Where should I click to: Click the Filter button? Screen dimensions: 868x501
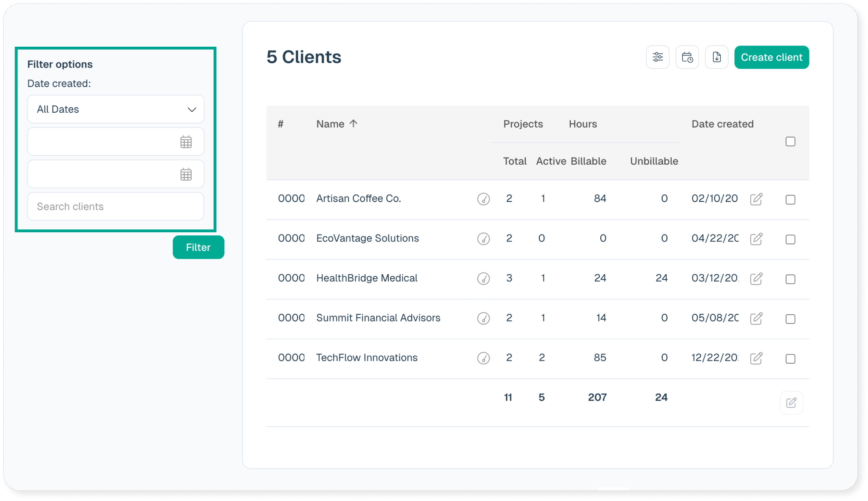pos(198,247)
